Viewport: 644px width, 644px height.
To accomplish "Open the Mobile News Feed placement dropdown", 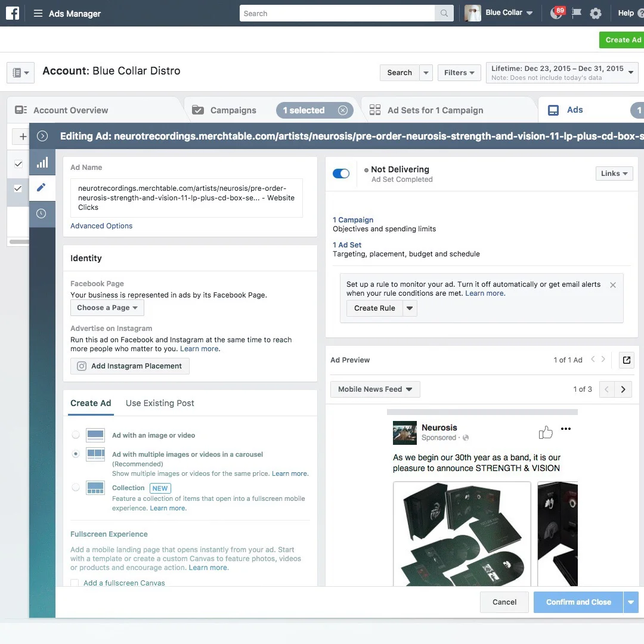I will point(375,389).
